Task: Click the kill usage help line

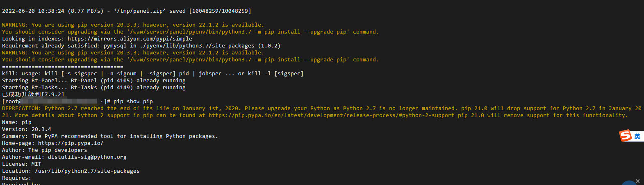Action: pos(153,74)
